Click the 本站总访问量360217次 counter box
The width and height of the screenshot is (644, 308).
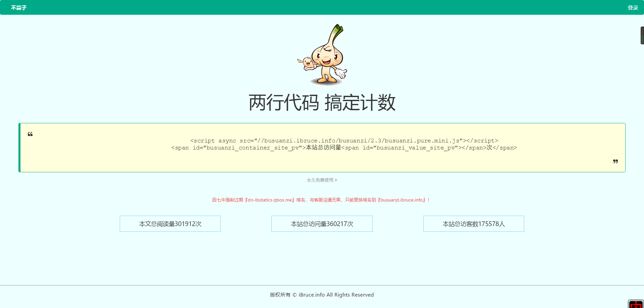tap(322, 224)
